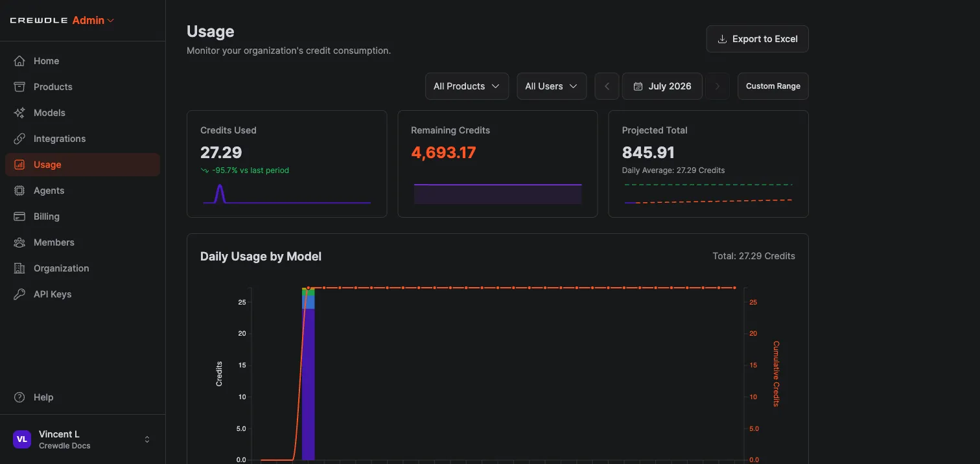Image resolution: width=980 pixels, height=464 pixels.
Task: Click the Home house icon in sidebar
Action: [19, 61]
